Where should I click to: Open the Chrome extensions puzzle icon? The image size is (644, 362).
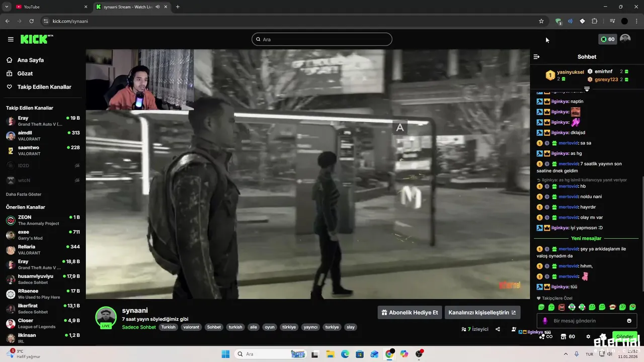click(x=594, y=21)
